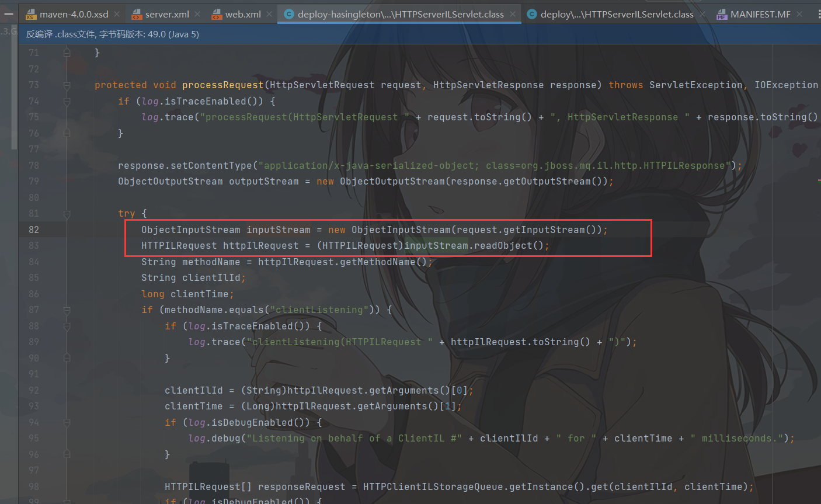The image size is (821, 504).
Task: Switch to the server.xml tab
Action: (x=167, y=14)
